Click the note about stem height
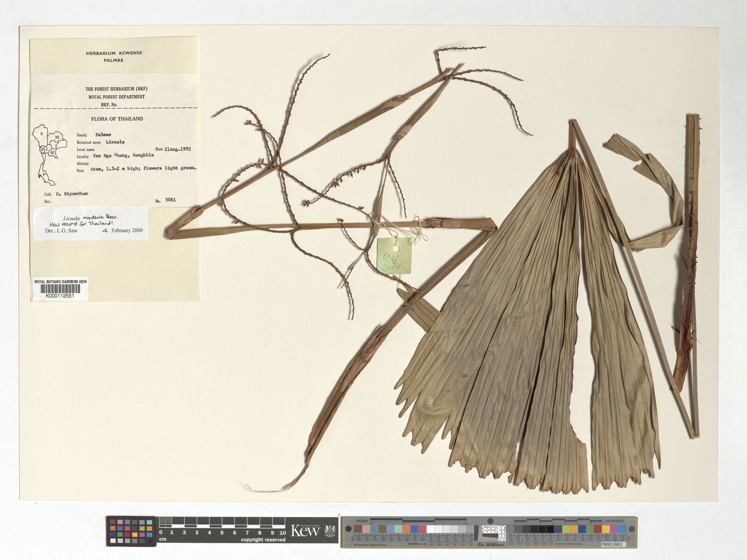The height and width of the screenshot is (560, 747). click(143, 168)
